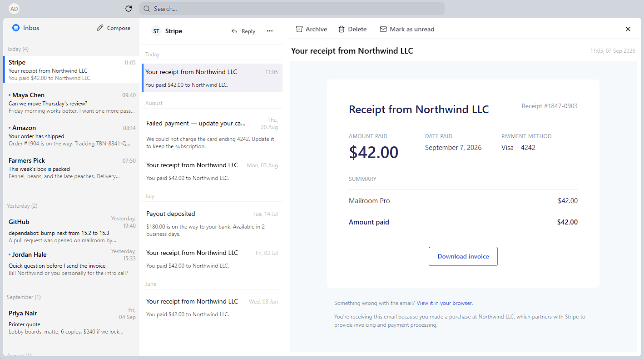Screen dimensions: 644x359
Task: Open the Northwind receipt dated Mon, 03 Aug
Action: click(212, 171)
